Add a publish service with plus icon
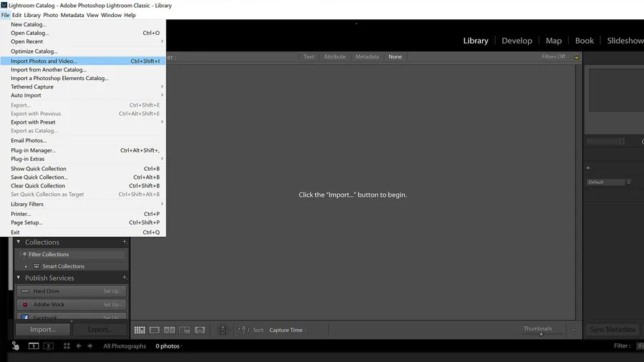 [x=125, y=278]
